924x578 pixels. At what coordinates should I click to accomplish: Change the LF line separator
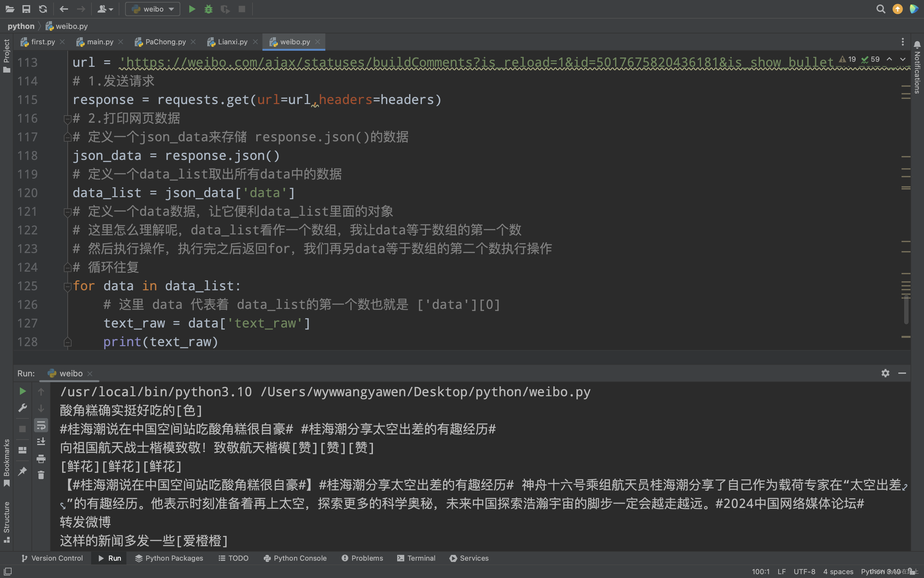point(782,572)
